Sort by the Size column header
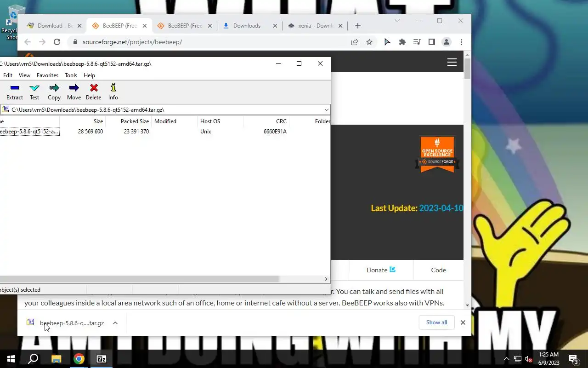This screenshot has height=368, width=588. 82,121
